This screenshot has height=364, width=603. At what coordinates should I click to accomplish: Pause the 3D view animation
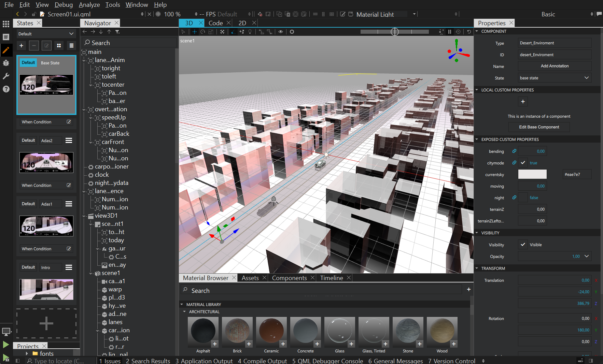[x=450, y=32]
